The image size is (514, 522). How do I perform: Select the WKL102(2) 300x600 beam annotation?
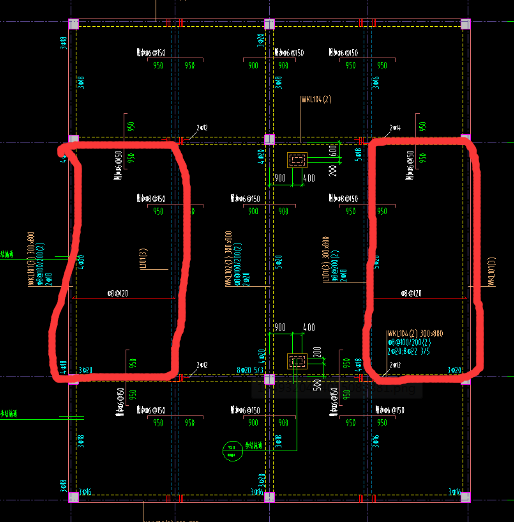point(228,258)
